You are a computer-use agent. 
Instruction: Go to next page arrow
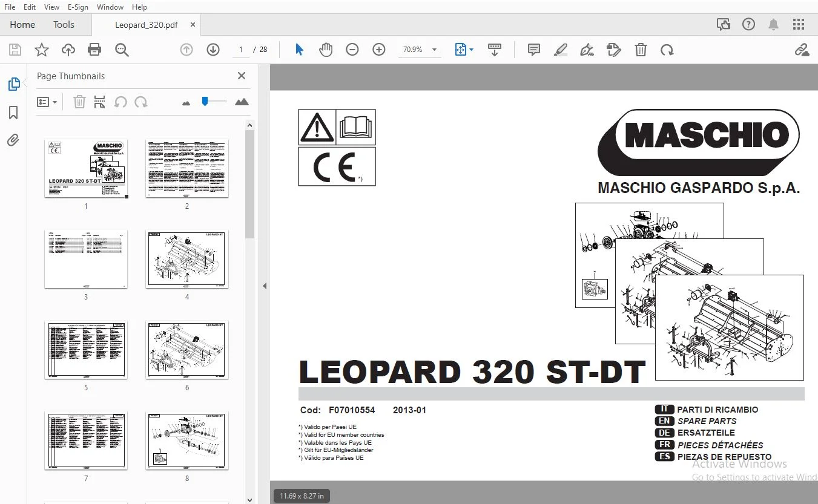(213, 50)
